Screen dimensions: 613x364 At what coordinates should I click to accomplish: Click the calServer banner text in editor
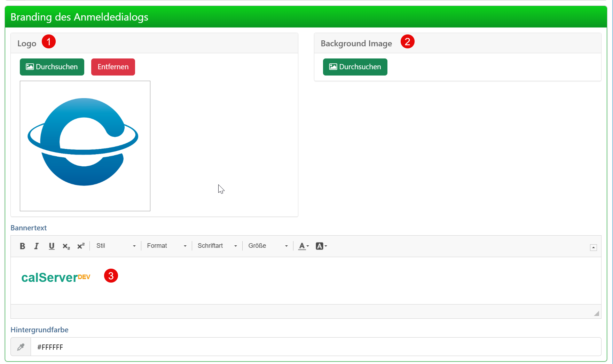point(49,278)
